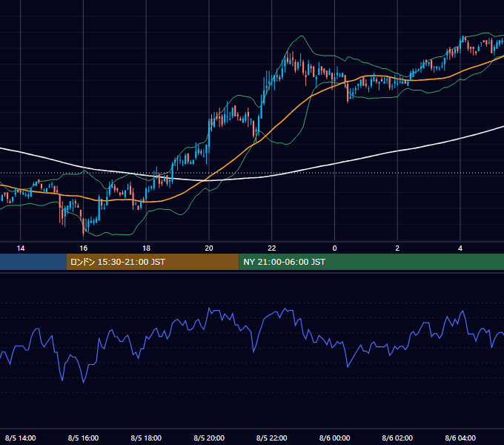The height and width of the screenshot is (445, 504).
Task: Click the 8/5 18:00 date label
Action: tap(146, 438)
